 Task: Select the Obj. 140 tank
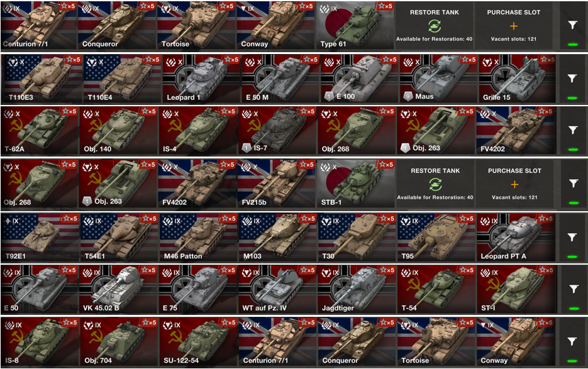tap(118, 131)
